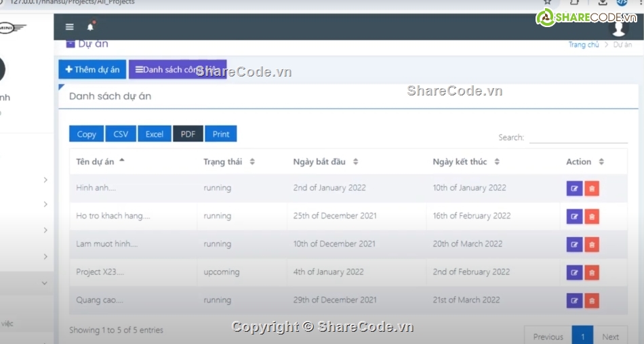Expand the fourth sidebar chevron item
This screenshot has width=644, height=344.
(45, 257)
